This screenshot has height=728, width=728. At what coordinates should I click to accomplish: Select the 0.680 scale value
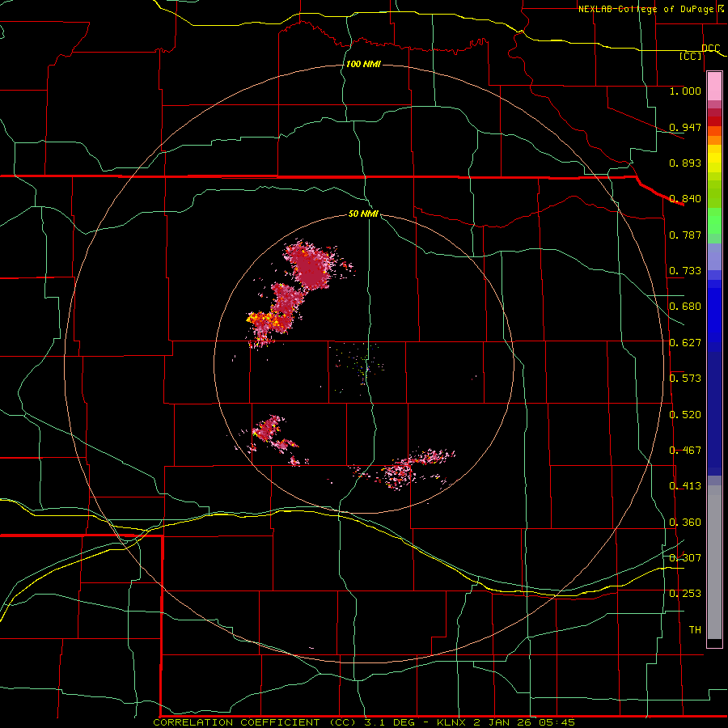click(x=685, y=307)
